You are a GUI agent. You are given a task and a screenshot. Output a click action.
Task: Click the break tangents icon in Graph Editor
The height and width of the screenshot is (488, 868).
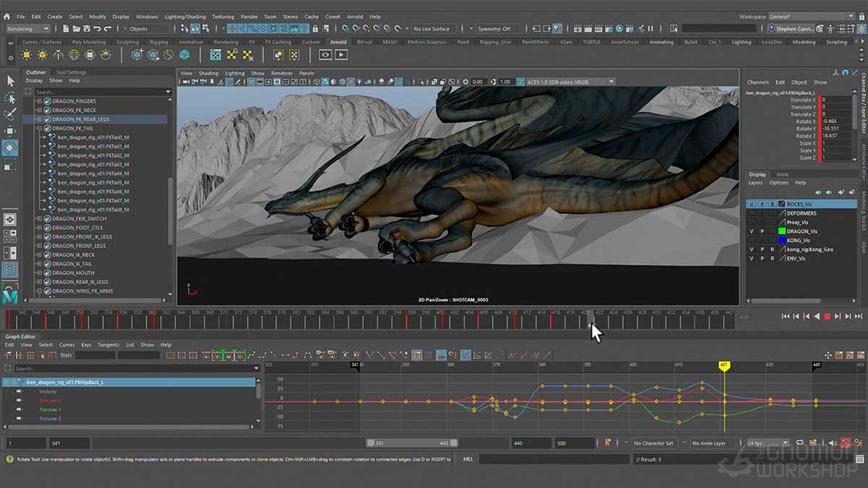344,354
